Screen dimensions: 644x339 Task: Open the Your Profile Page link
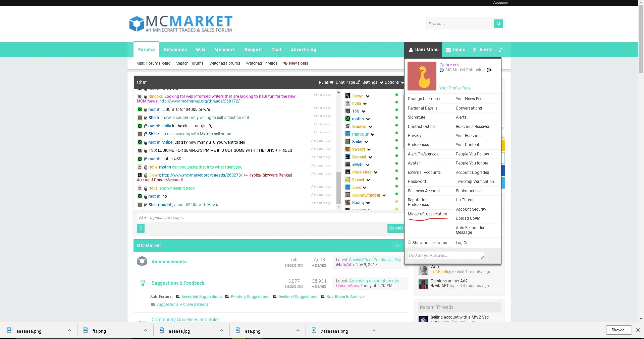(455, 88)
